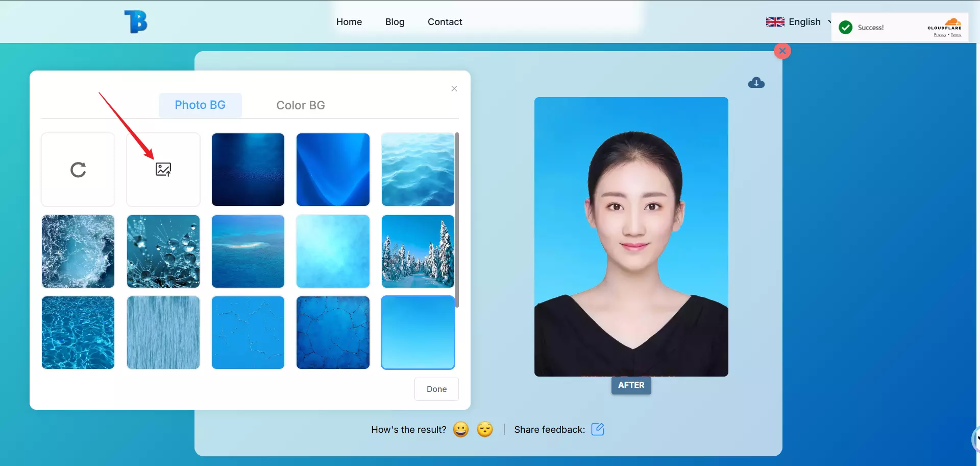Click the after result portrait photo

[x=631, y=237]
